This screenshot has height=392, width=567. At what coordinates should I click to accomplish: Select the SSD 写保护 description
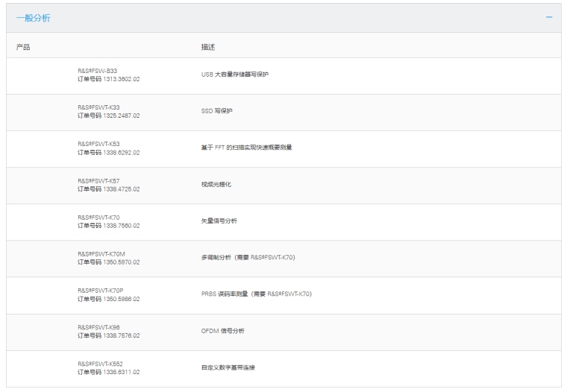point(216,111)
